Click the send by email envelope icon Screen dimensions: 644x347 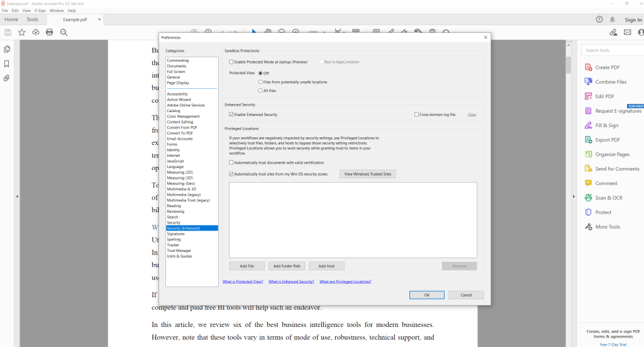point(628,32)
